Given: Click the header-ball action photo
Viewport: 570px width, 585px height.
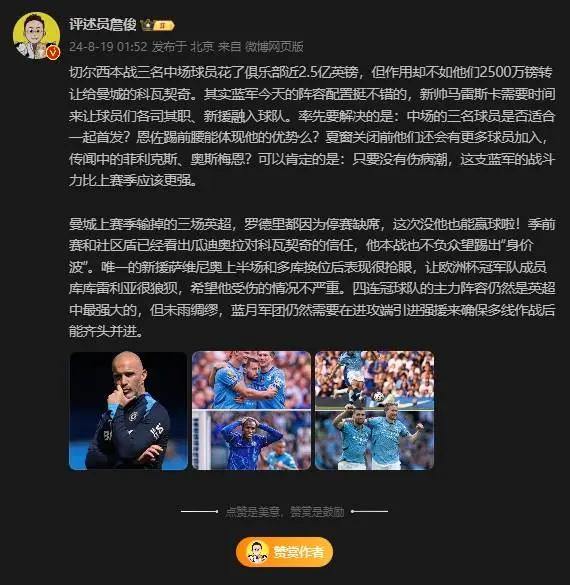Looking at the screenshot, I should pyautogui.click(x=374, y=380).
